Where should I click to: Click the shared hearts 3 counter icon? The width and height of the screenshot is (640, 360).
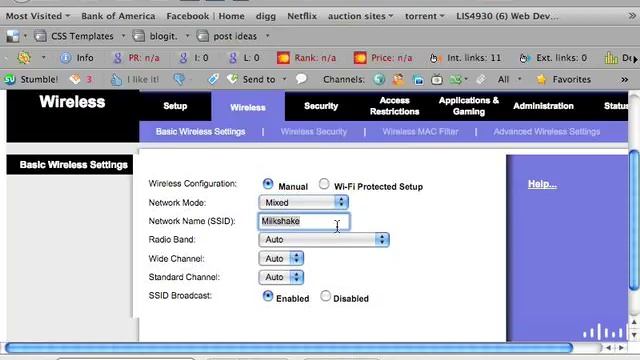click(75, 79)
